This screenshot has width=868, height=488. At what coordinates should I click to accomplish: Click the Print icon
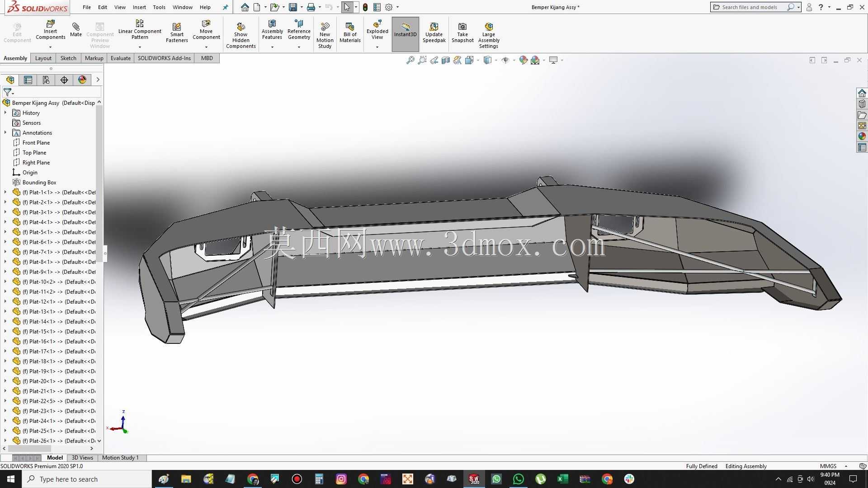pyautogui.click(x=311, y=7)
